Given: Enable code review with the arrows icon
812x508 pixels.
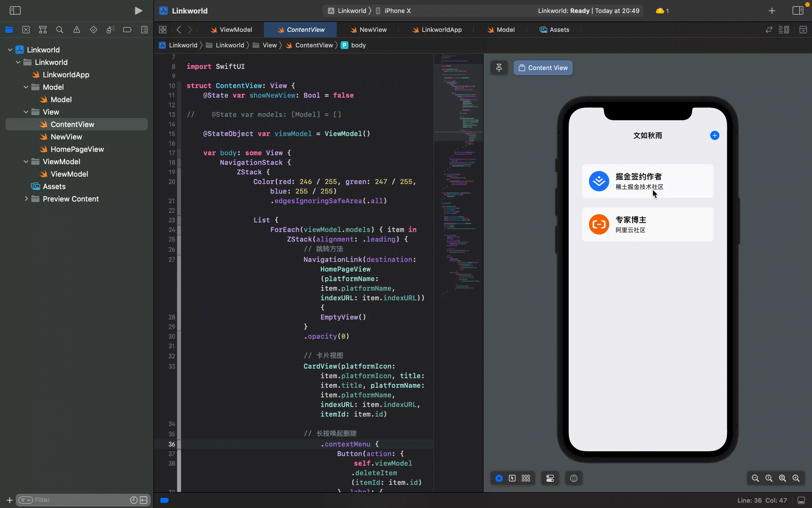Looking at the screenshot, I should 769,30.
